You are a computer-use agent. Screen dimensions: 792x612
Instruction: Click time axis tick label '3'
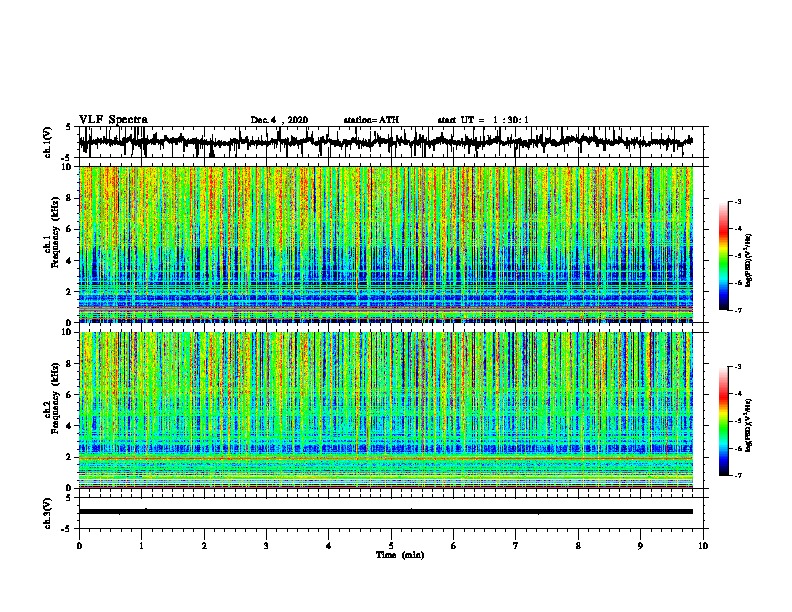tap(266, 546)
